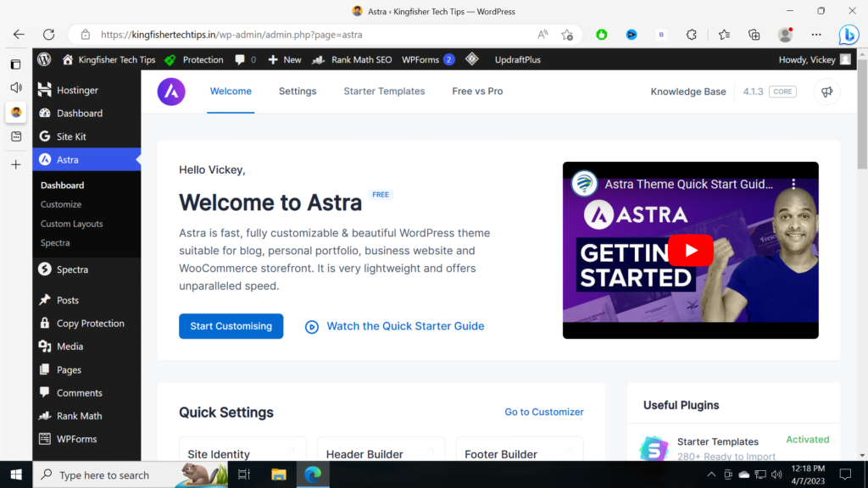Open the Bing sidebar button
Screen dimensions: 868x488
(848, 34)
